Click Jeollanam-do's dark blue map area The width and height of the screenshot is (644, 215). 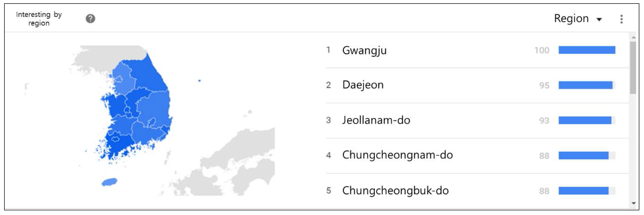pyautogui.click(x=120, y=148)
